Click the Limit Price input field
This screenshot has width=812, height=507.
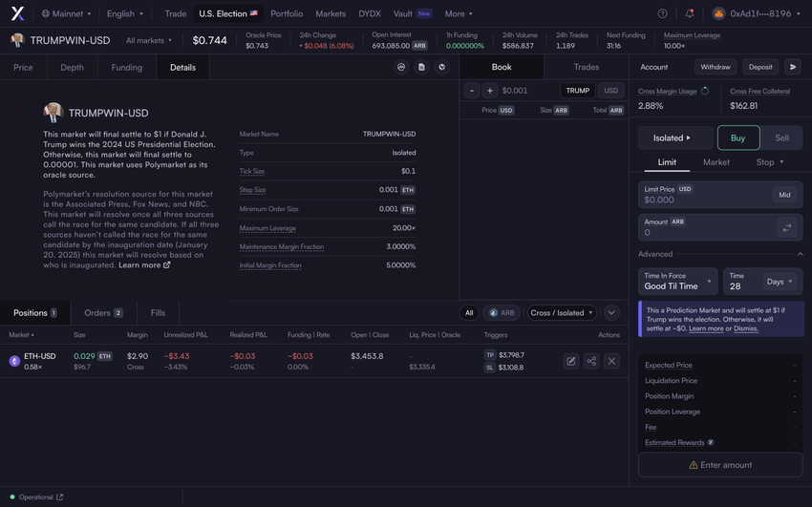[x=720, y=195]
